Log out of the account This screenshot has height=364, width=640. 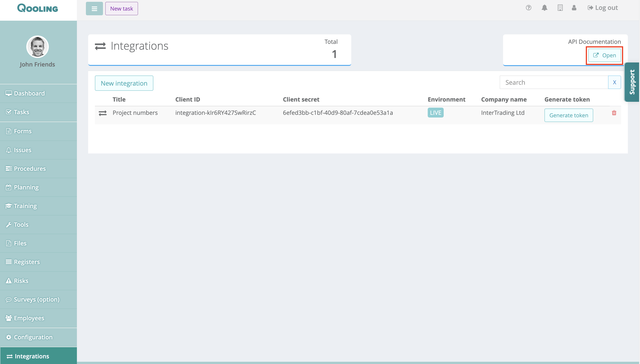pyautogui.click(x=602, y=8)
